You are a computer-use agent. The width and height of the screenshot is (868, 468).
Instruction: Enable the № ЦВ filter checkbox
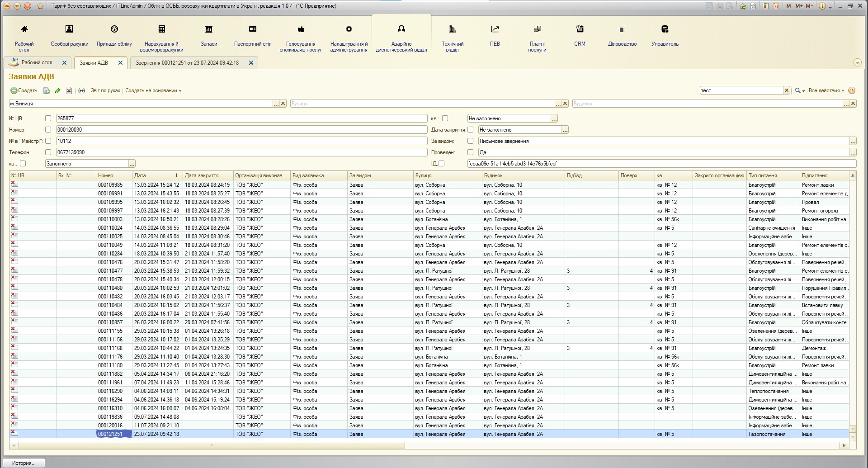tap(48, 118)
